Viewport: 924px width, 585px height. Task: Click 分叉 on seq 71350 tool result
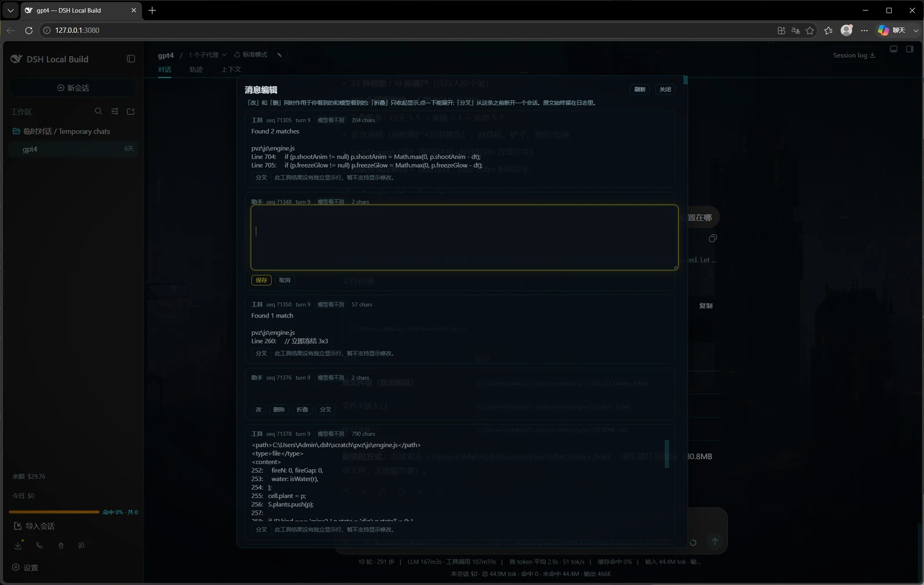click(x=262, y=353)
